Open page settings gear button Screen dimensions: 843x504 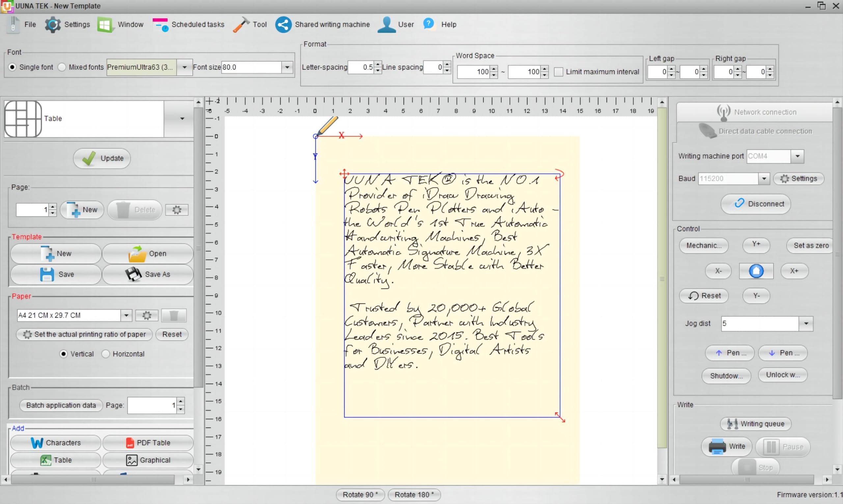(x=177, y=210)
